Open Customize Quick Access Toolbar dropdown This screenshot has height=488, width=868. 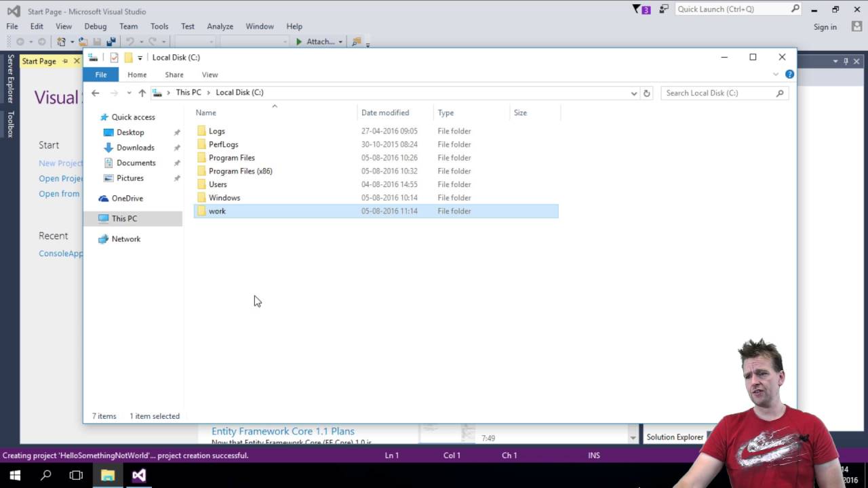(x=140, y=58)
